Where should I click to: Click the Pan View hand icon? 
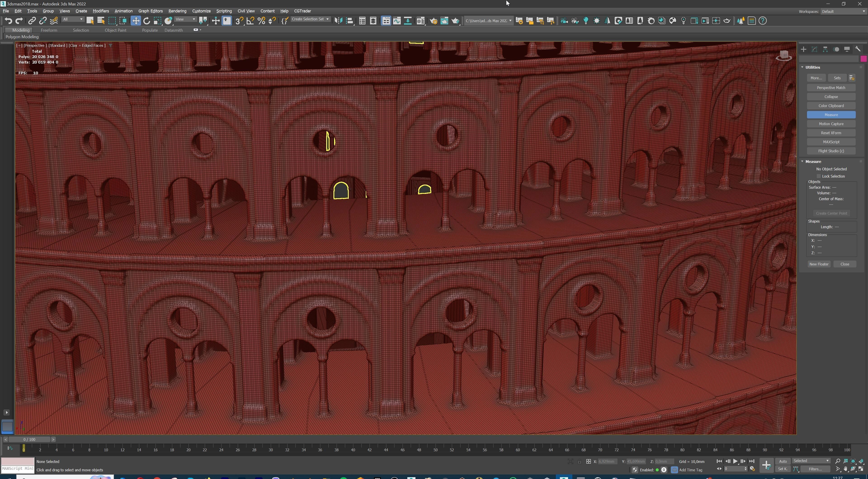846,469
